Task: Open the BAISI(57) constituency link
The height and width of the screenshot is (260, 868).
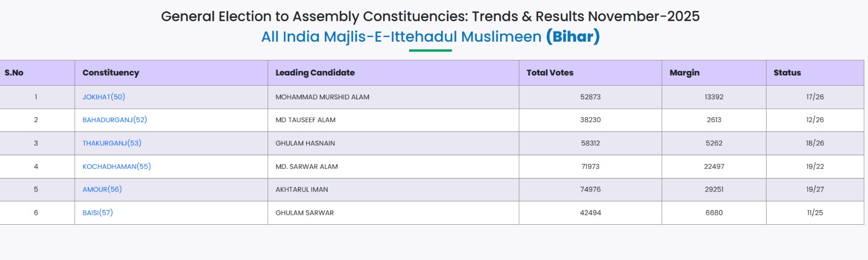Action: click(98, 213)
